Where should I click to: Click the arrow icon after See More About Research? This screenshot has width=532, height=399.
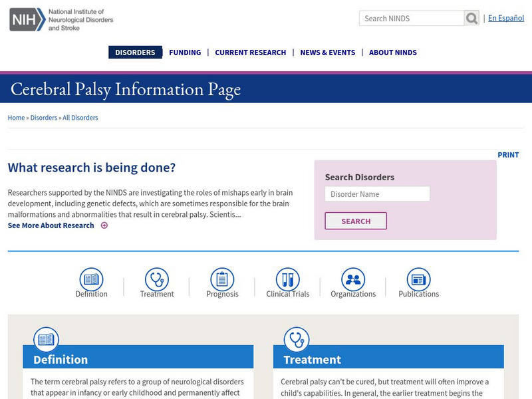104,225
